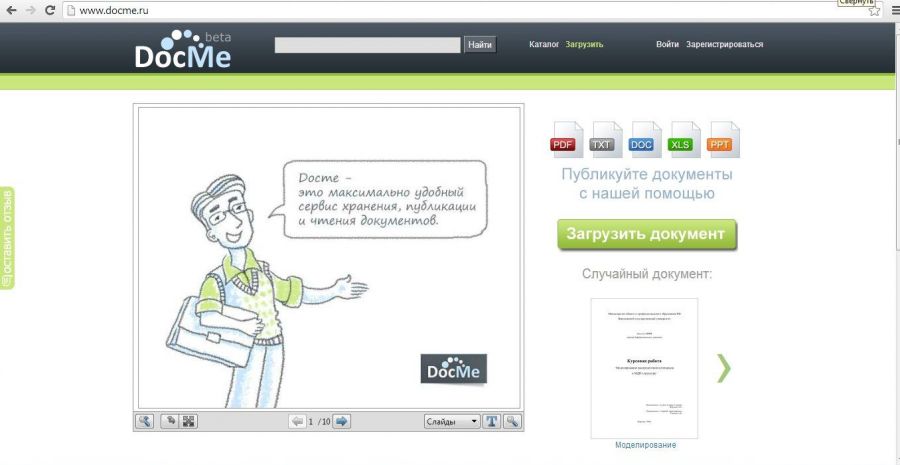Click the leftmost search icon in viewer toolbar
The image size is (900, 465).
144,421
